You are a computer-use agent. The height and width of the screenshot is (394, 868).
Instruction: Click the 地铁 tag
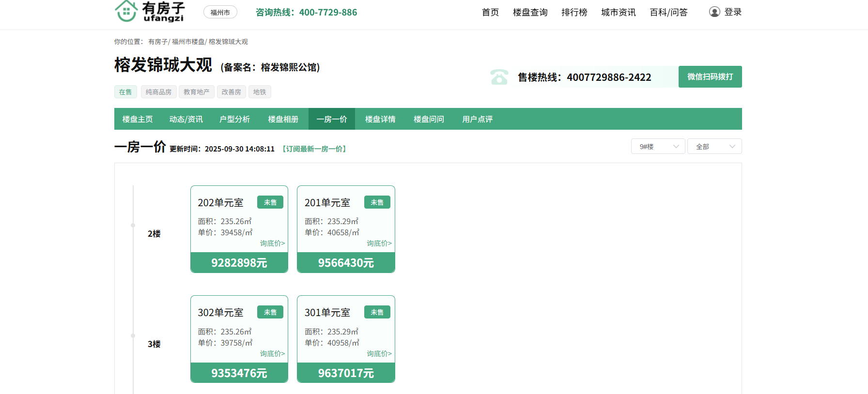click(x=260, y=92)
